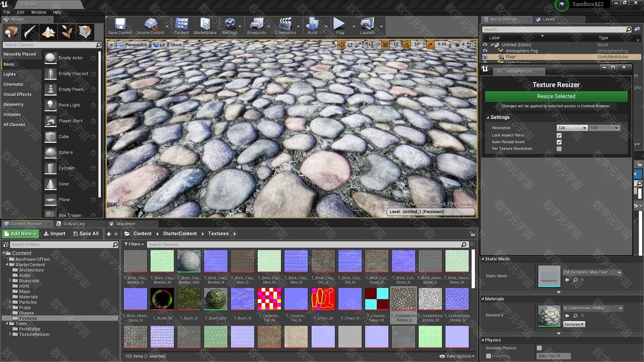Image resolution: width=644 pixels, height=362 pixels.
Task: Click the Add New button
Action: pos(20,234)
